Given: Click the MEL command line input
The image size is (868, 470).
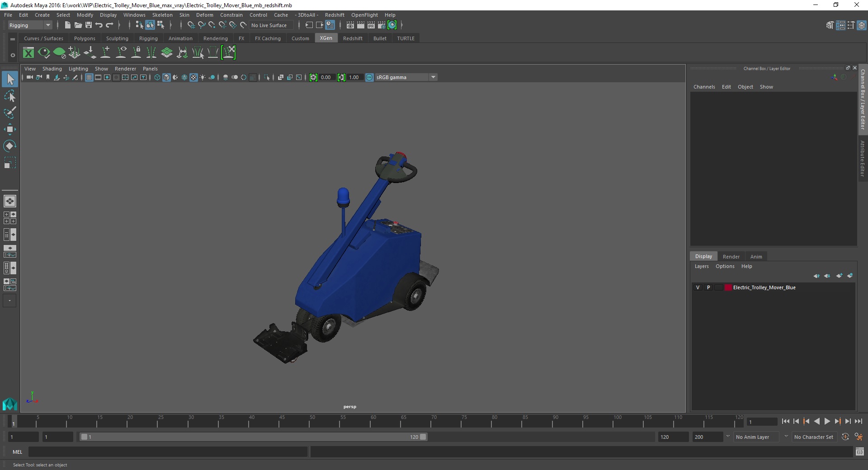Looking at the screenshot, I should (x=168, y=452).
